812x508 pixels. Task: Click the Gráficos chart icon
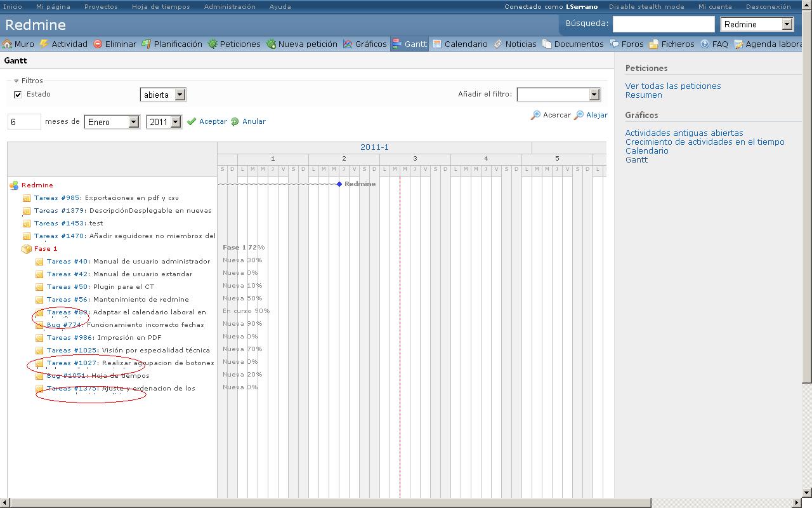tap(348, 44)
